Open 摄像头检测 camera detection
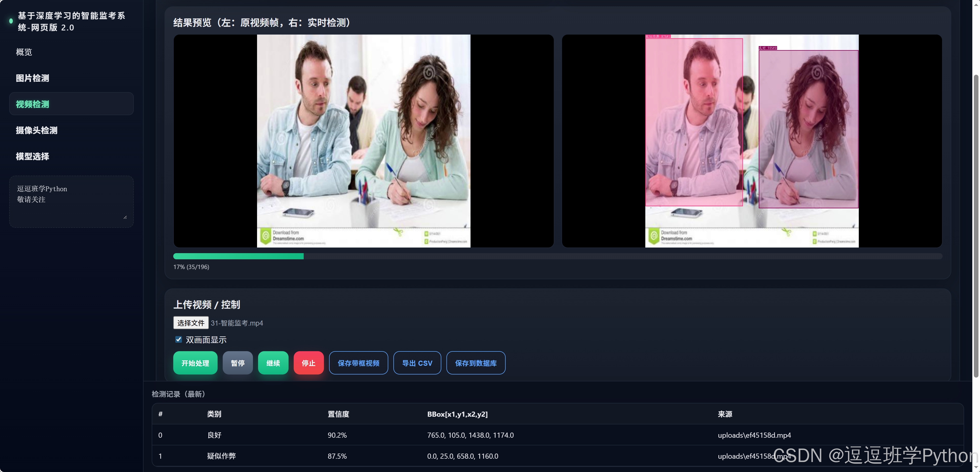The width and height of the screenshot is (980, 472). (37, 130)
